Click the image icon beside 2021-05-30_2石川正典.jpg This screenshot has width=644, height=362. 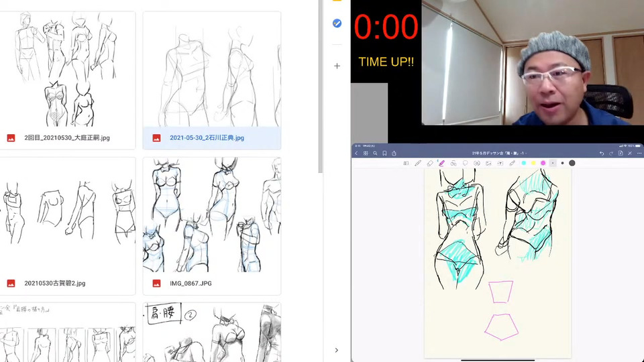(156, 138)
